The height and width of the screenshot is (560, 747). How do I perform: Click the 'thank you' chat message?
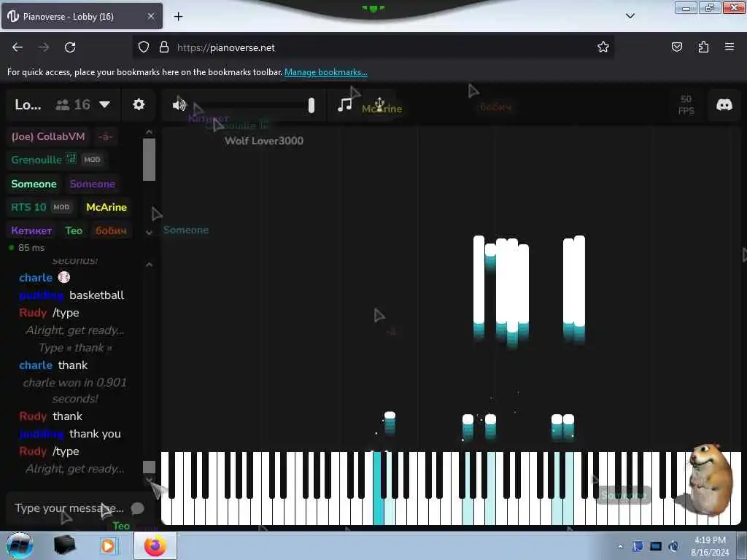click(x=95, y=433)
